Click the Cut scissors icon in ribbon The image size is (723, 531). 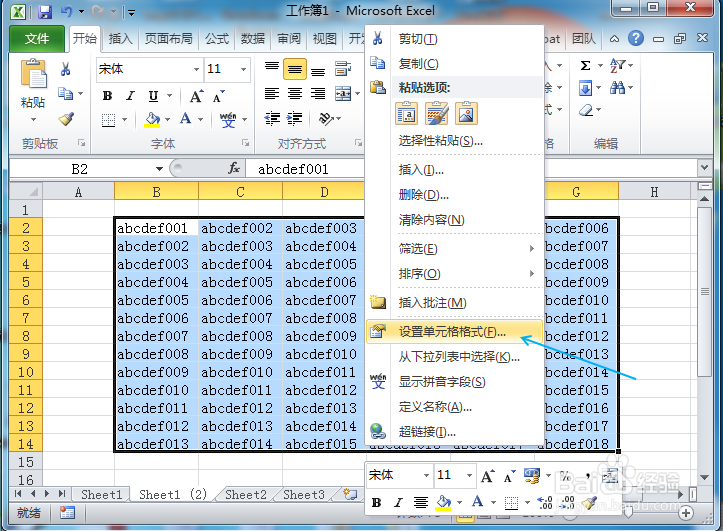(x=65, y=69)
